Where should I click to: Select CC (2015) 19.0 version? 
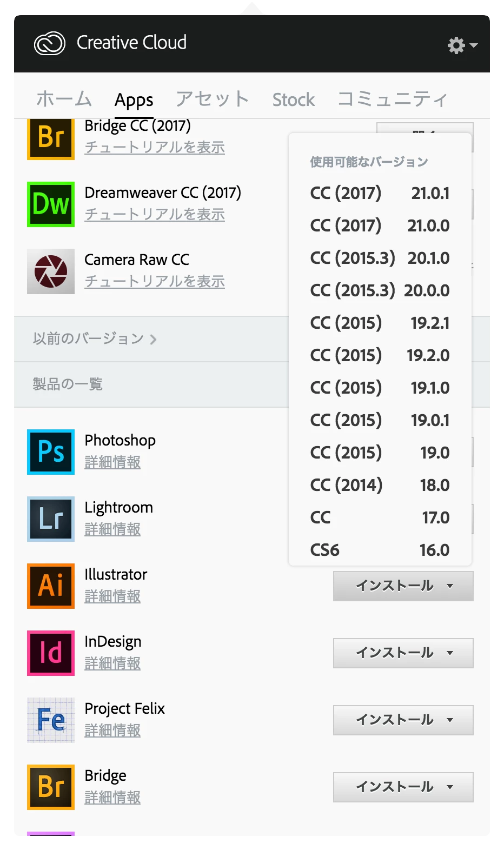(380, 453)
